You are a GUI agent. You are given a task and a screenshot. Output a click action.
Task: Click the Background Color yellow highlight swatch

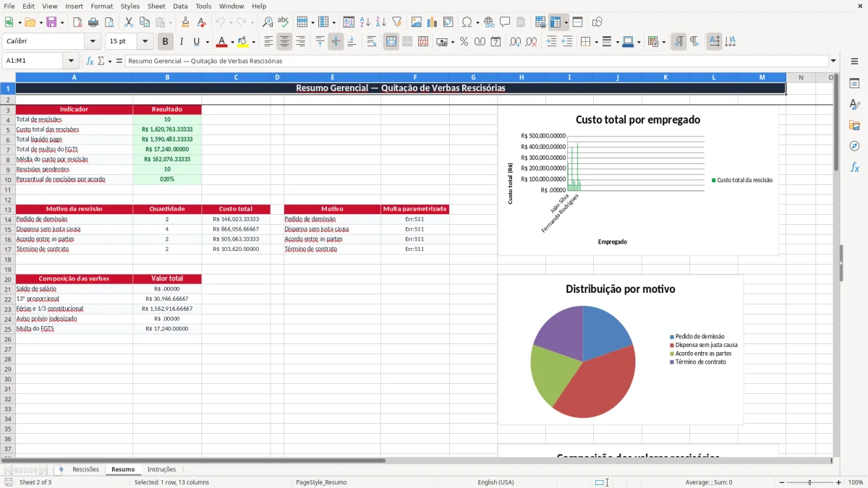pos(242,42)
